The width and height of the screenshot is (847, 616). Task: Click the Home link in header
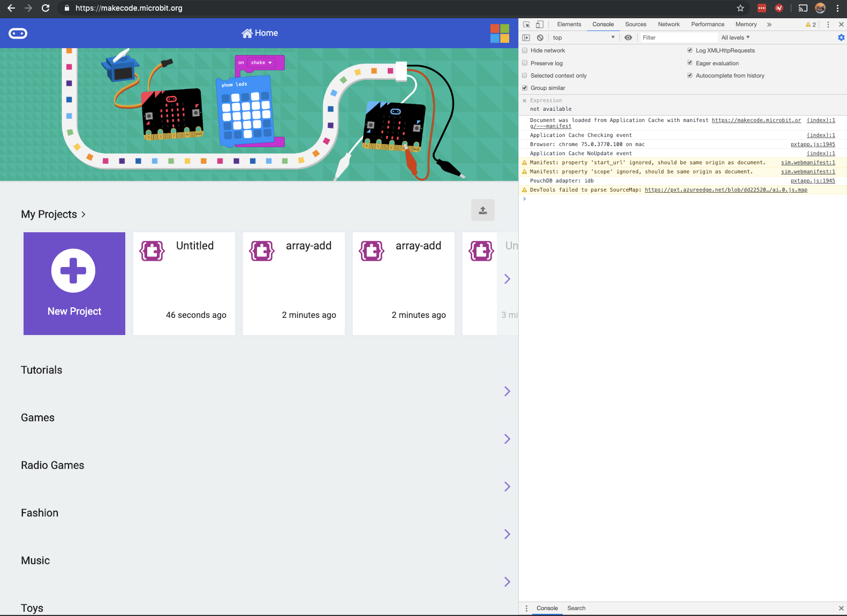pyautogui.click(x=260, y=33)
